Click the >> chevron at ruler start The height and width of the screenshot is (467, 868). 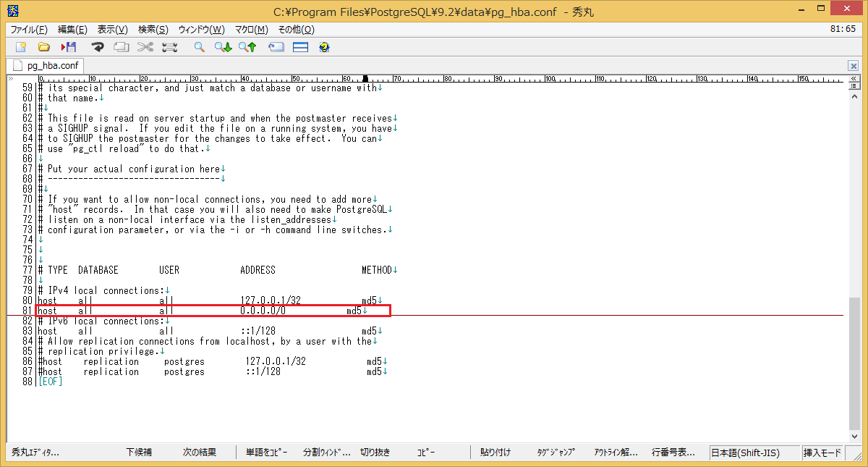coord(10,77)
